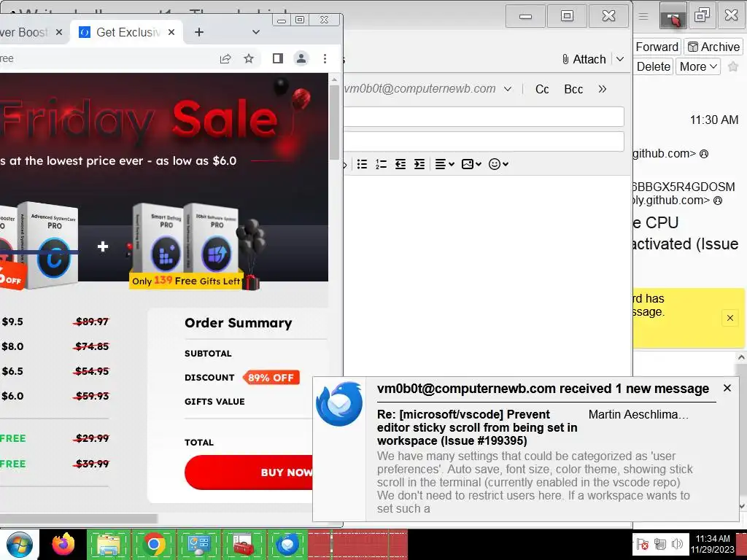Close the 'Driver Booster' Chrome tab
747x560 pixels.
pyautogui.click(x=59, y=32)
